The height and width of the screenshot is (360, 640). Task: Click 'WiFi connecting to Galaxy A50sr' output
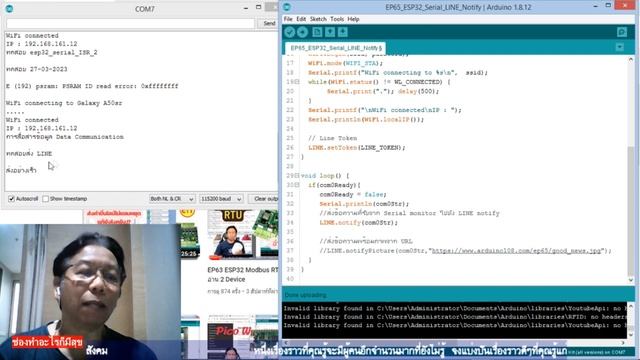[x=64, y=103]
